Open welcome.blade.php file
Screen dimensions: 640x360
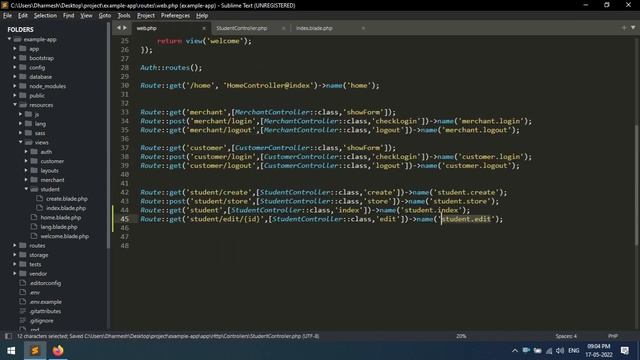tap(64, 236)
